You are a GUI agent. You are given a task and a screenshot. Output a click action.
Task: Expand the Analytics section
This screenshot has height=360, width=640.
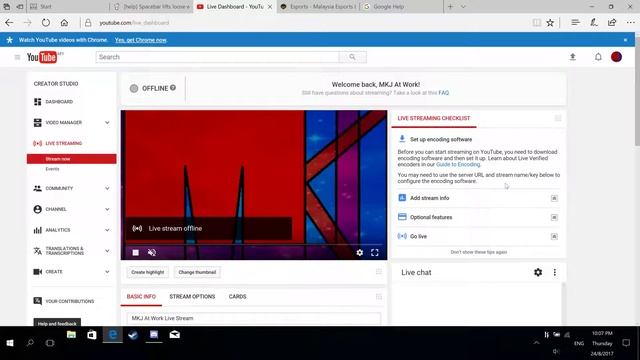point(107,230)
